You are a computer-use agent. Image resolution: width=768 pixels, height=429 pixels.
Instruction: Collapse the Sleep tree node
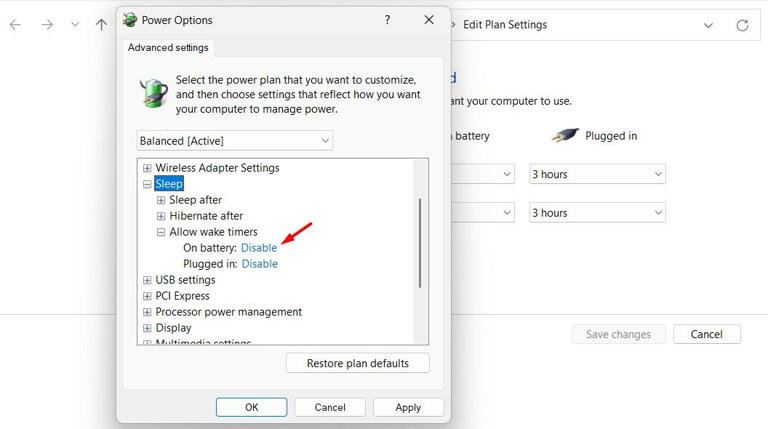click(x=147, y=184)
